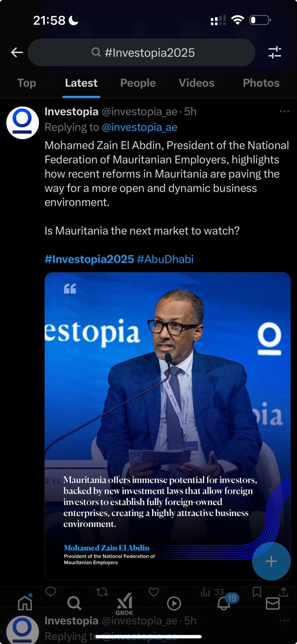Open the Home feed icon
The width and height of the screenshot is (297, 644).
[25, 603]
